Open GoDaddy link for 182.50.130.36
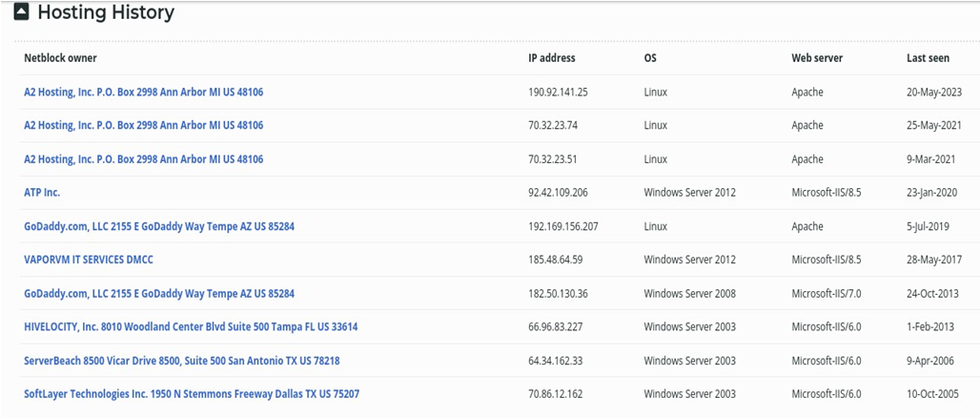Screen dimensions: 980x418 tap(159, 294)
